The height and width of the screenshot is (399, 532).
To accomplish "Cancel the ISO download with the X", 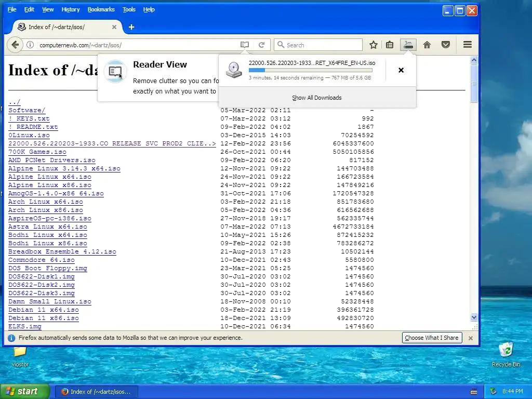I will pyautogui.click(x=401, y=70).
